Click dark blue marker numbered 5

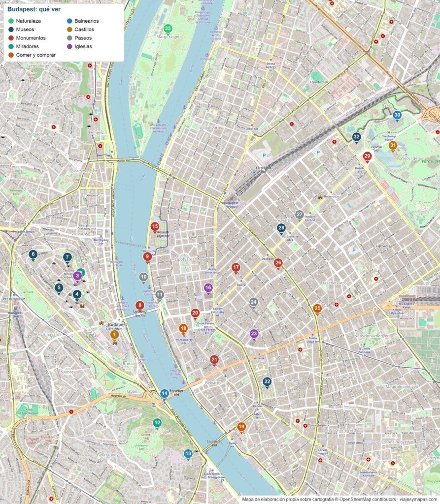[x=59, y=288]
